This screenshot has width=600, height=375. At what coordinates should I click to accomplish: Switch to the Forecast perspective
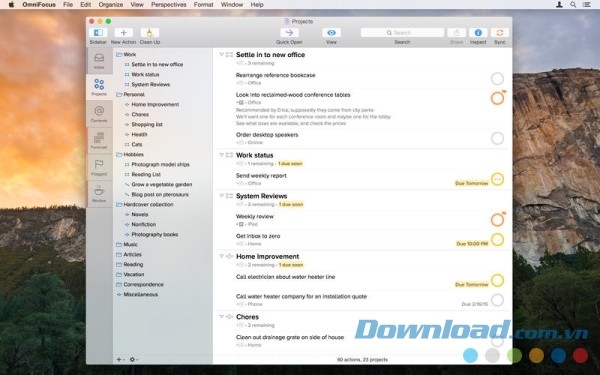pos(99,140)
